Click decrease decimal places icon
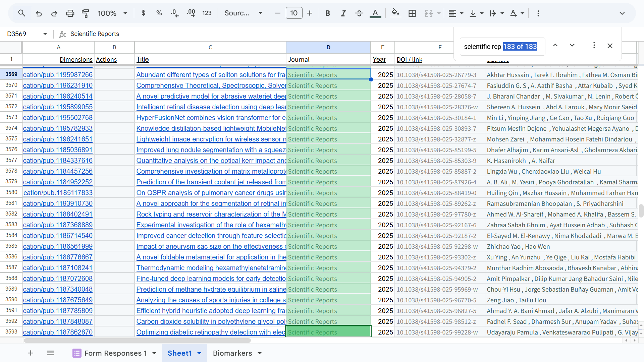 (175, 13)
